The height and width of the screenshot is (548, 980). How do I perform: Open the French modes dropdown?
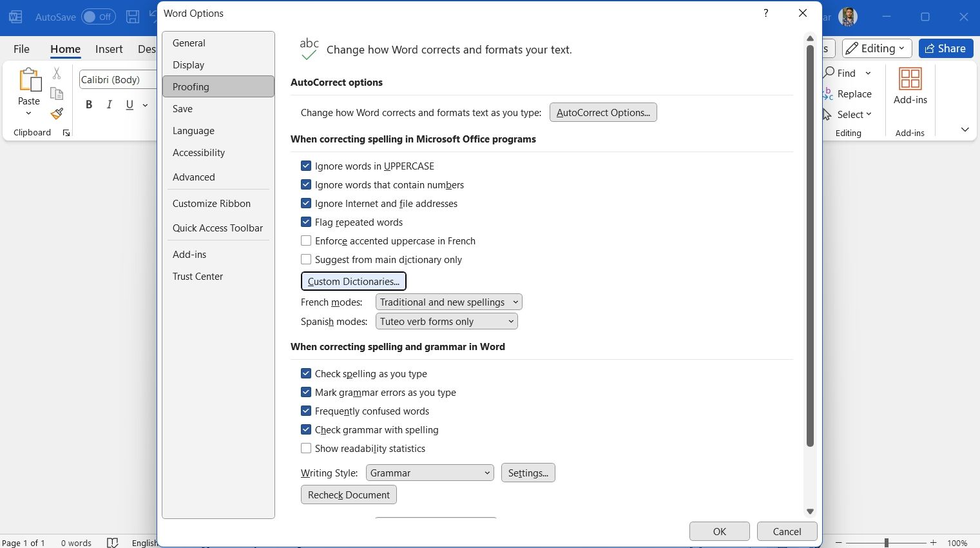pos(448,302)
